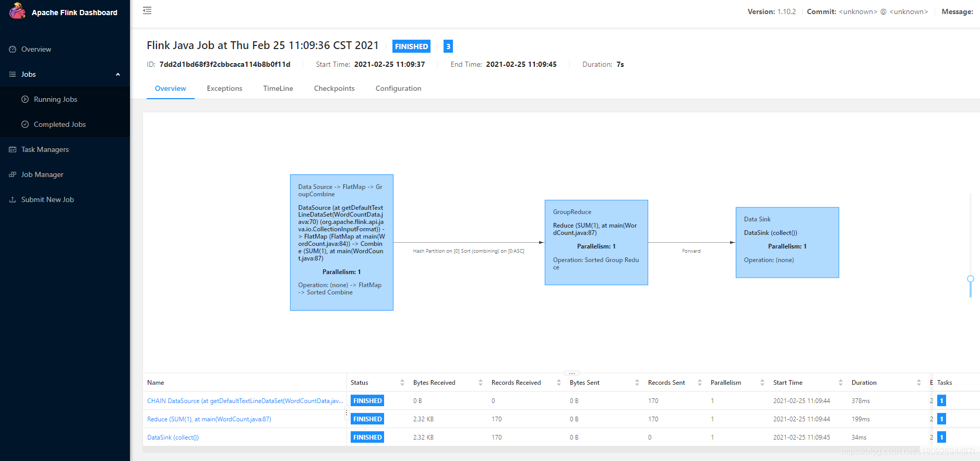Click the Running Jobs play-circle icon
Screen dimensions: 980x461
[25, 99]
